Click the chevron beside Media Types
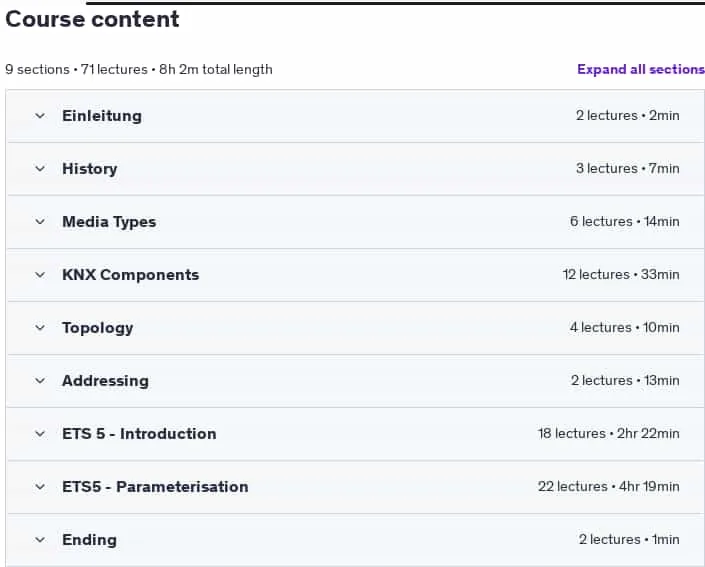The width and height of the screenshot is (705, 567). 40,222
